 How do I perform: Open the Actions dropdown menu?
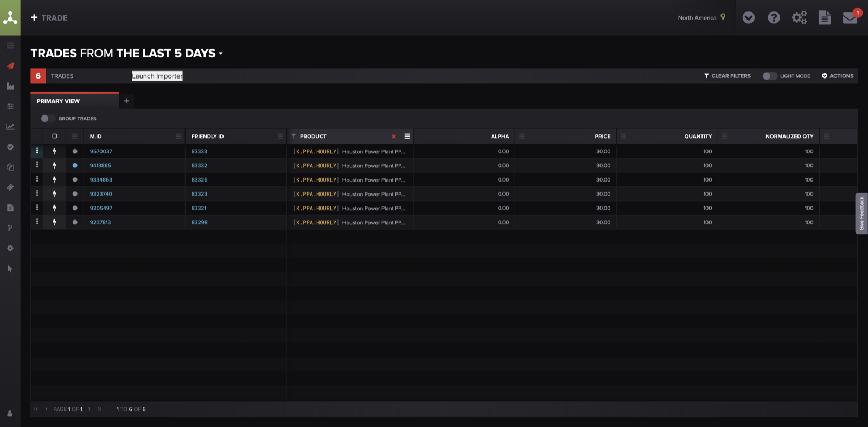(838, 76)
